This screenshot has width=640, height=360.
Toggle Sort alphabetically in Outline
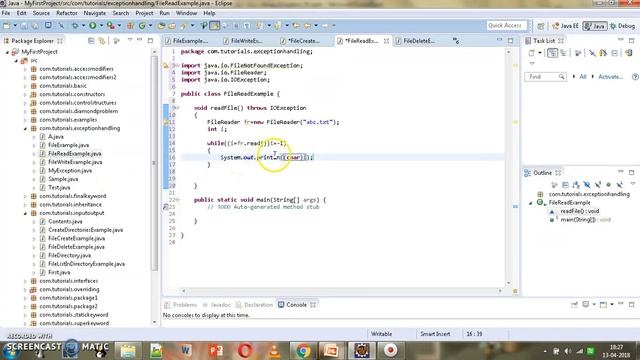pos(576,185)
